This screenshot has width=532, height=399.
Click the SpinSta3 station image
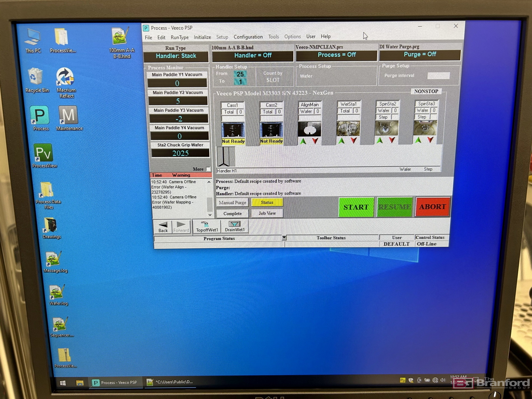[425, 128]
